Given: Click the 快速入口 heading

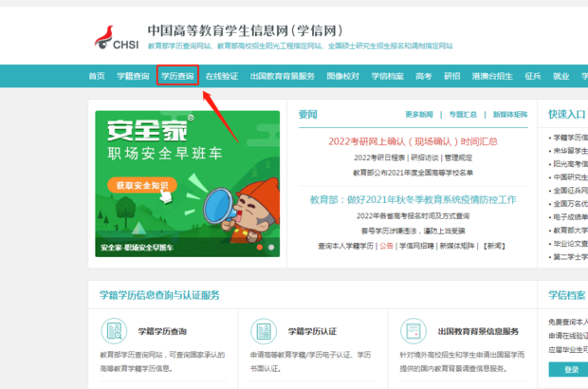Looking at the screenshot, I should pos(567,115).
